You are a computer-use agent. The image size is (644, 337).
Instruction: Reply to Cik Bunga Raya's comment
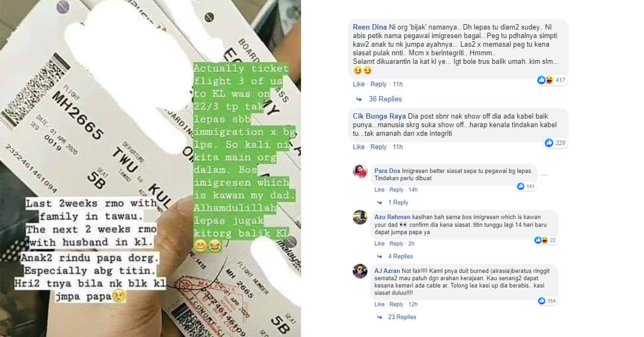378,147
